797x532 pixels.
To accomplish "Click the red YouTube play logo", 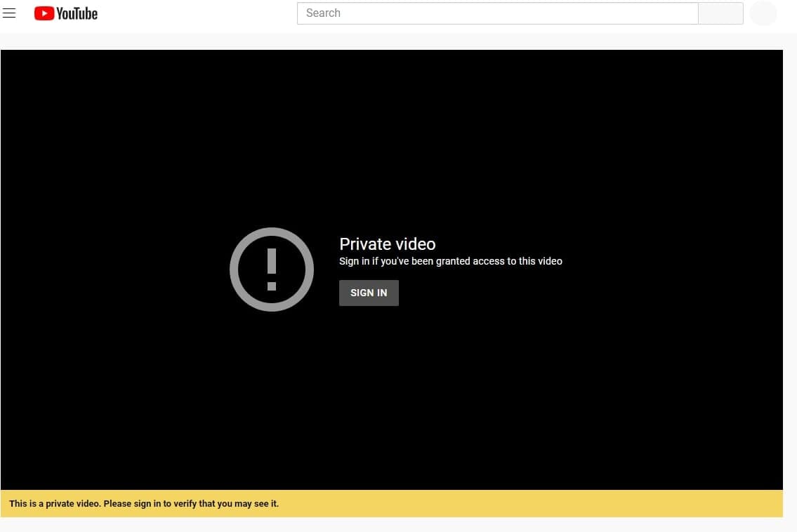I will click(x=44, y=13).
